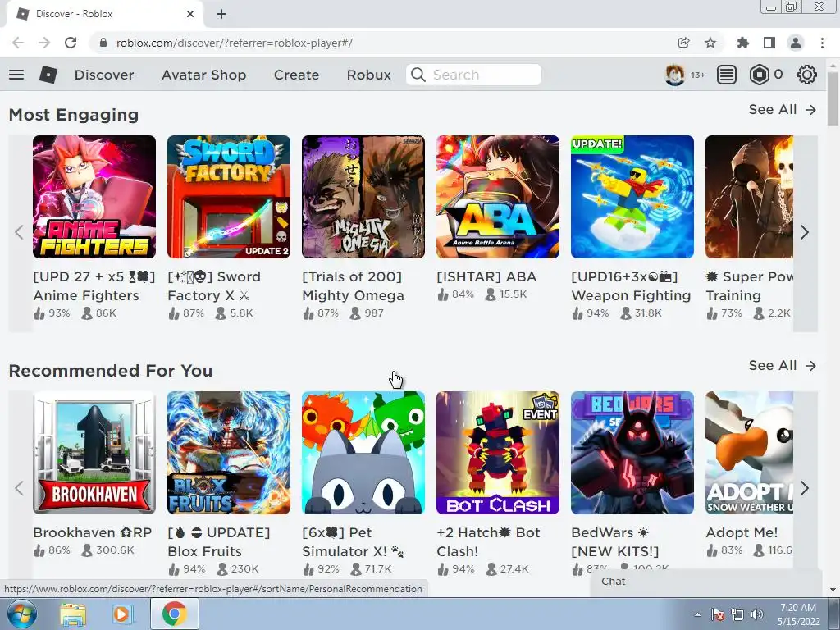Move the Most Engaging carousel left
840x630 pixels.
(x=20, y=232)
